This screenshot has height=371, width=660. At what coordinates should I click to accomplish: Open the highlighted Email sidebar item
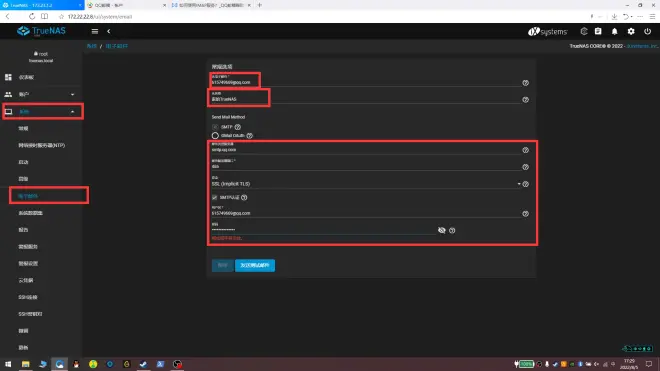[28, 196]
